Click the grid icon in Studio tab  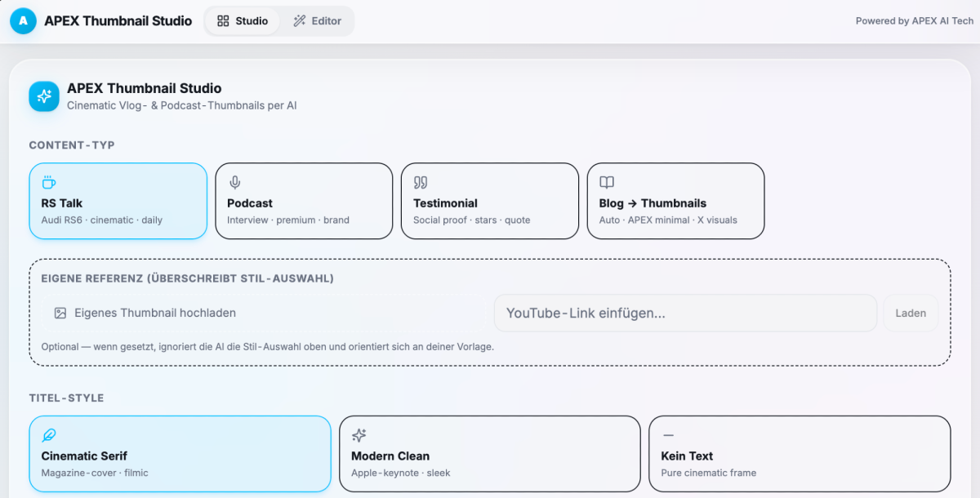point(223,21)
